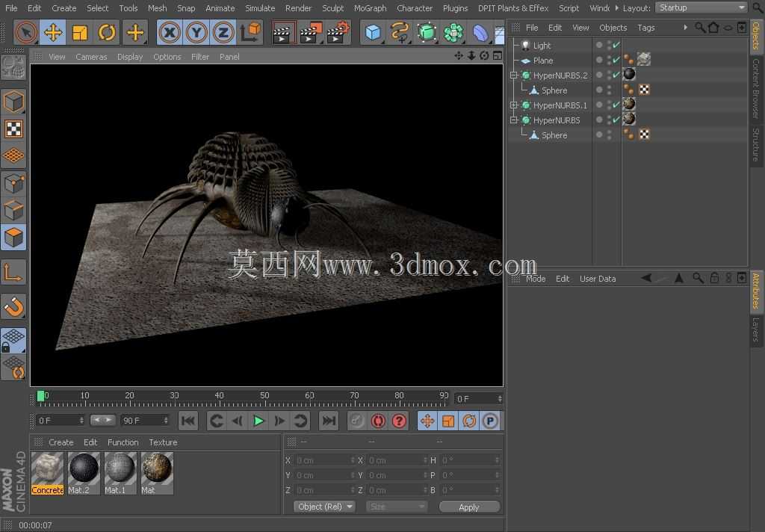Collapse the HyperNURBS.2 tree node
Image resolution: width=765 pixels, height=532 pixels.
(x=513, y=75)
